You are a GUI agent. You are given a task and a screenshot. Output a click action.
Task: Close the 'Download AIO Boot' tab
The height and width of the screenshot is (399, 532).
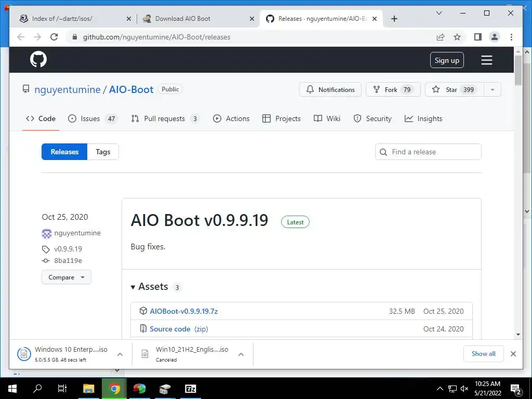(252, 19)
